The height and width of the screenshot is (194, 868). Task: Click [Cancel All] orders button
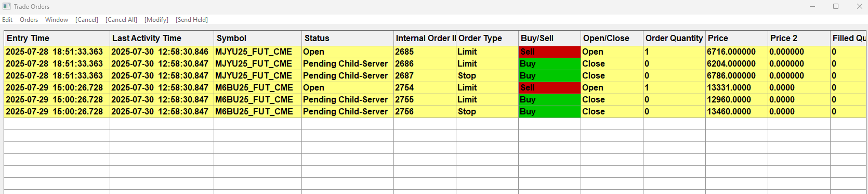121,20
